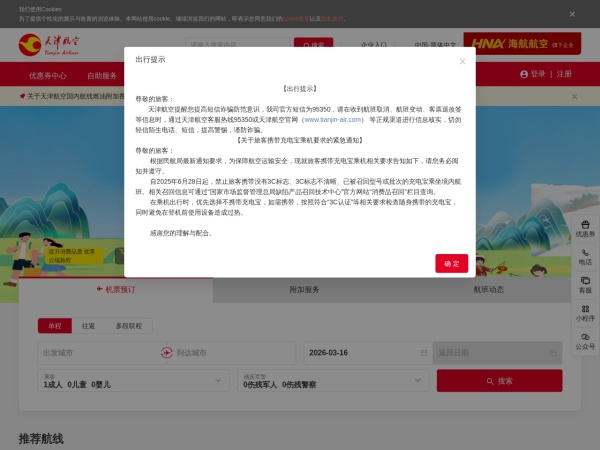This screenshot has width=600, height=450.
Task: Click the red 确定 button
Action: pos(451,263)
